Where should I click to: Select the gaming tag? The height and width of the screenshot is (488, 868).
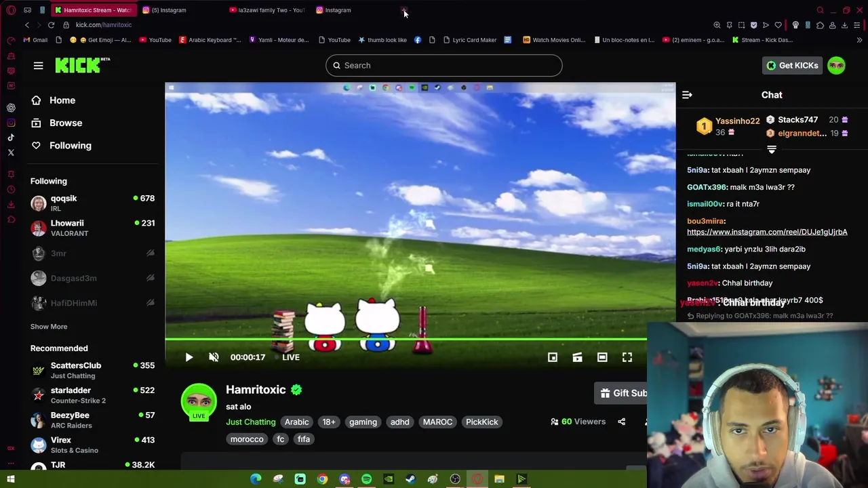point(363,422)
